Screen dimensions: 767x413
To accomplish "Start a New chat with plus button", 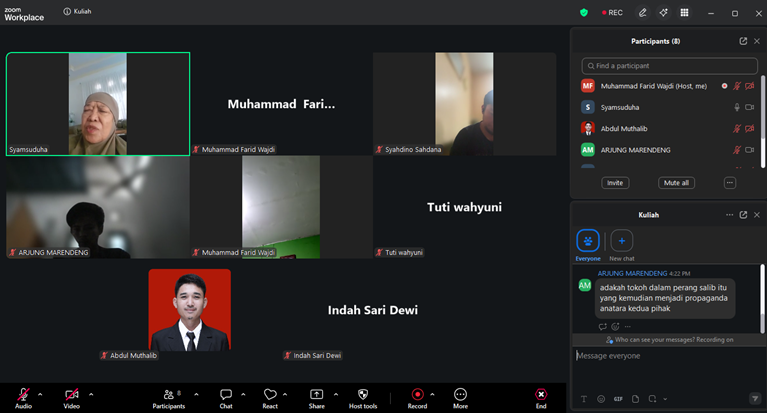I will [622, 245].
